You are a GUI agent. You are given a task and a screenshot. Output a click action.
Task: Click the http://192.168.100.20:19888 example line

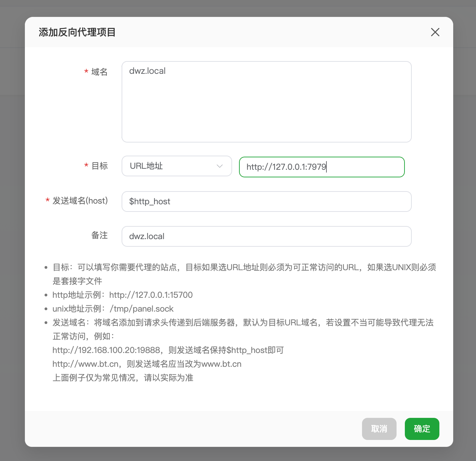(x=168, y=350)
